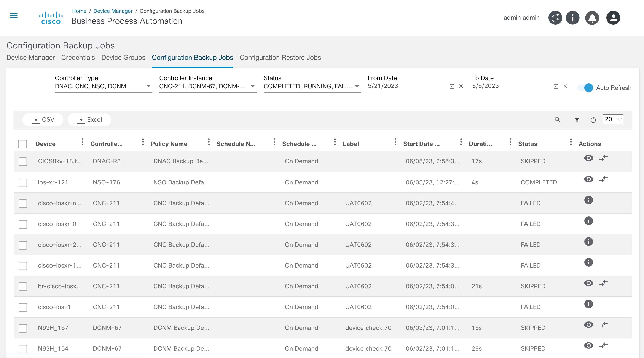This screenshot has height=358, width=644.
Task: Toggle the Auto Refresh switch
Action: pyautogui.click(x=585, y=88)
